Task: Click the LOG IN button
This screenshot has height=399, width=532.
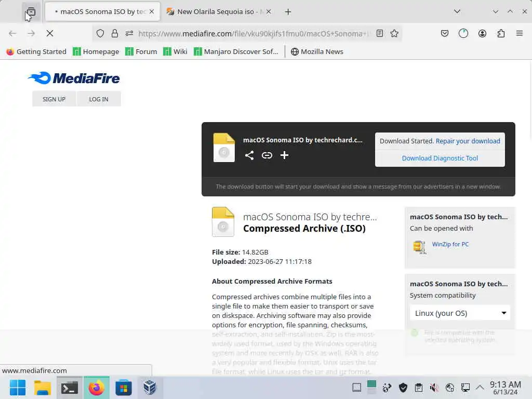Action: click(99, 99)
